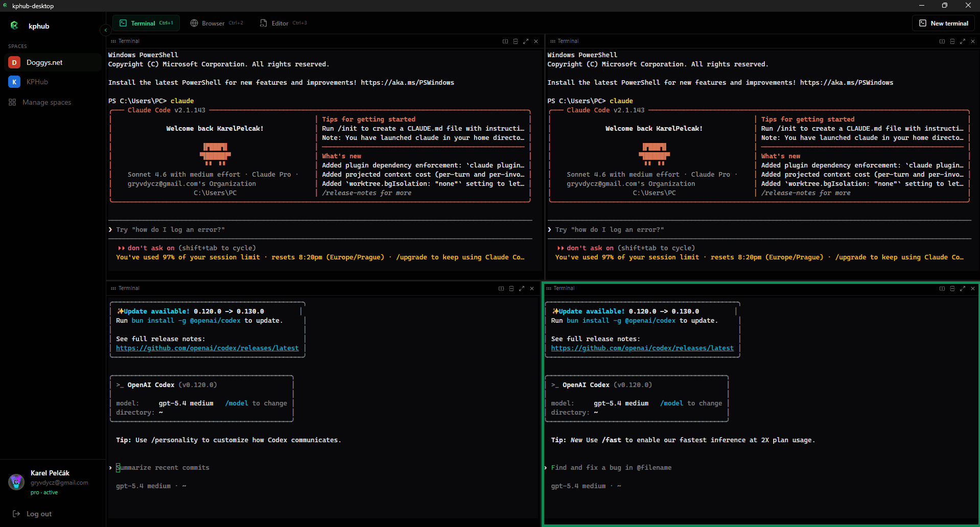Viewport: 980px width, 527px height.
Task: Close the bottom-left terminal pane
Action: point(532,289)
